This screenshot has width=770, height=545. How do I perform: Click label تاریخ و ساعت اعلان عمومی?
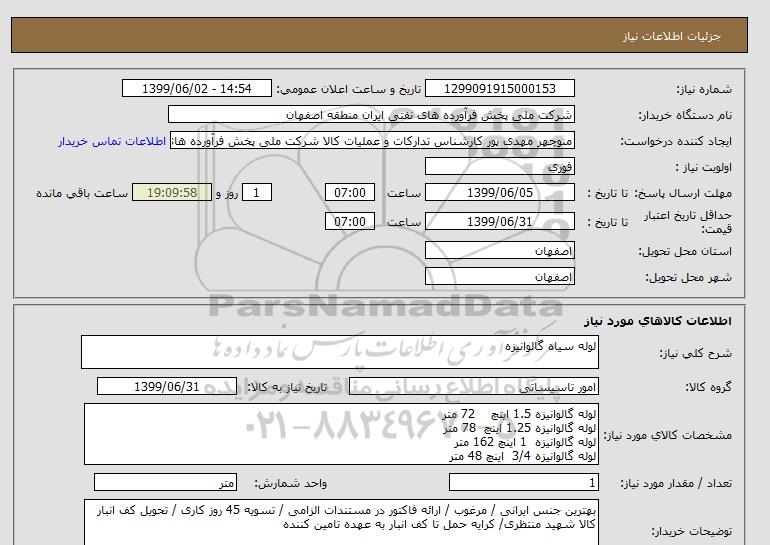(x=349, y=89)
